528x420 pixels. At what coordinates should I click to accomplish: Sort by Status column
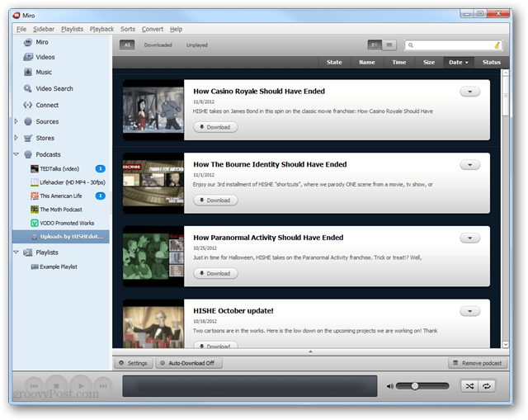coord(492,63)
